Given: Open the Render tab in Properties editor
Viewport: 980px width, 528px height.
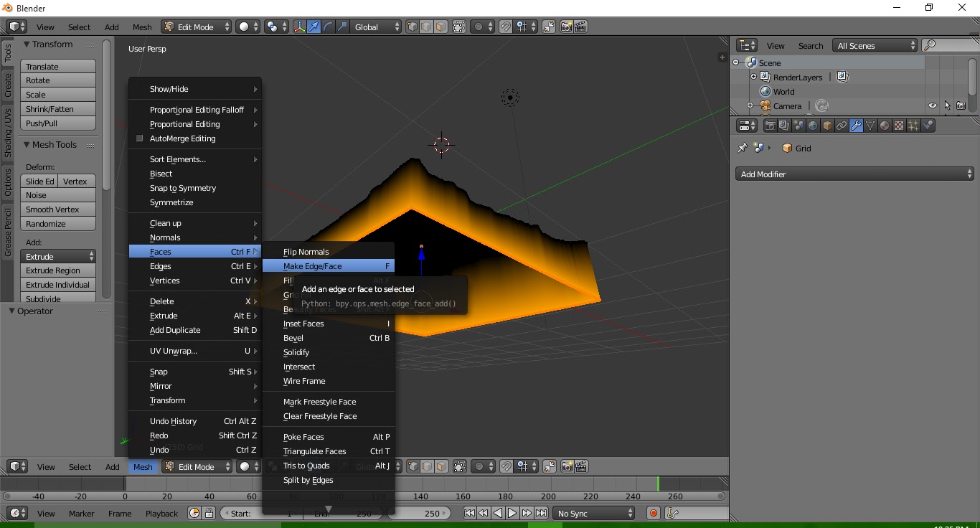Looking at the screenshot, I should pos(770,126).
